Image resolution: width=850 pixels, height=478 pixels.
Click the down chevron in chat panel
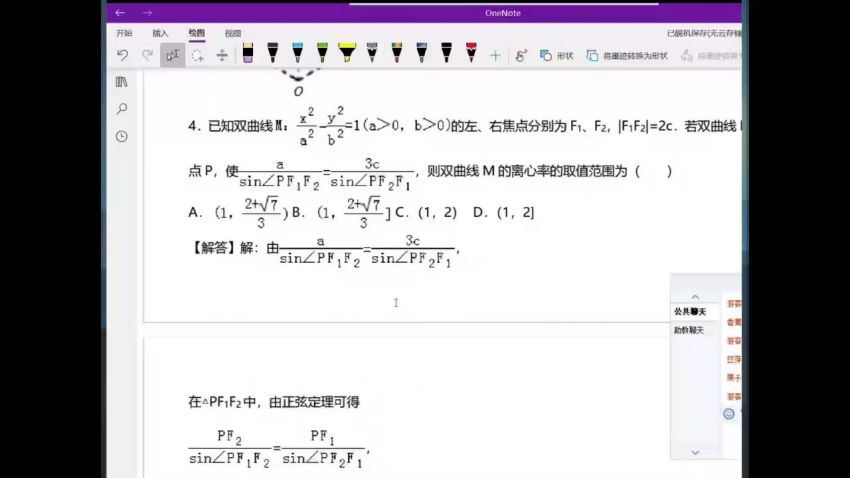coord(696,452)
